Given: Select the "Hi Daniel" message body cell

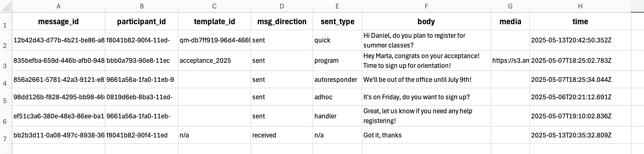Looking at the screenshot, I should (426, 40).
